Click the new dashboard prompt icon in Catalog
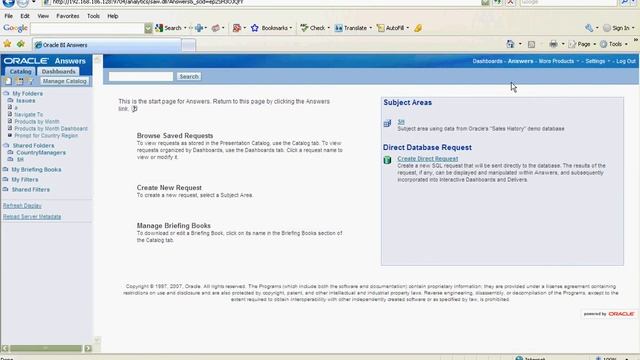This screenshot has height=360, width=640. tap(19, 81)
